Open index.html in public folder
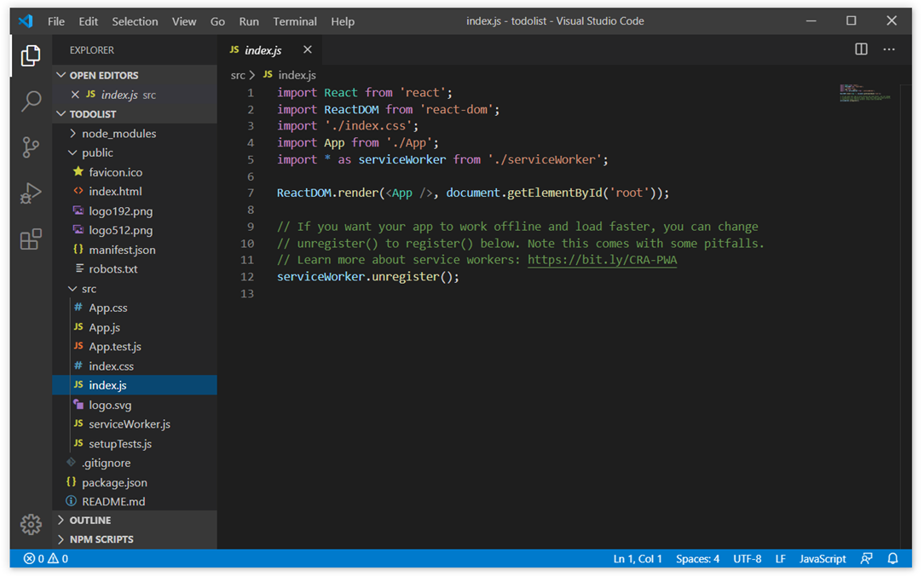The height and width of the screenshot is (576, 924). [x=135, y=192]
